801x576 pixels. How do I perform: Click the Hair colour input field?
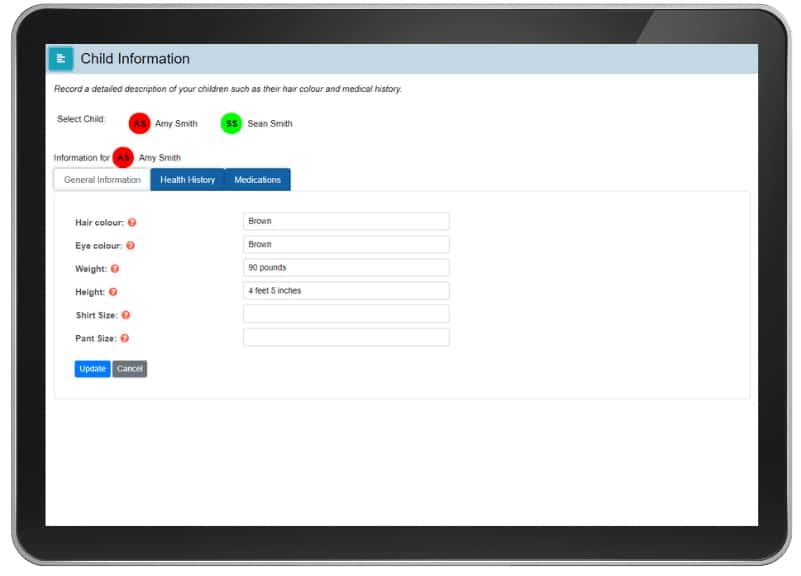coord(346,221)
